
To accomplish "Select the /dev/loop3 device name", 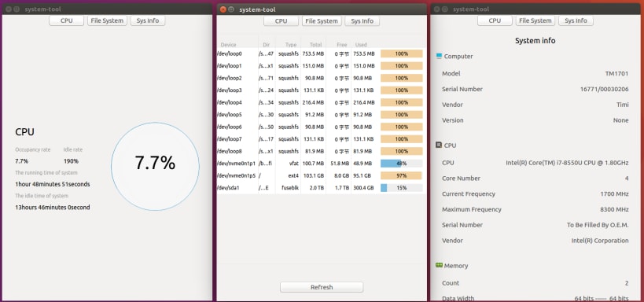I will 230,90.
